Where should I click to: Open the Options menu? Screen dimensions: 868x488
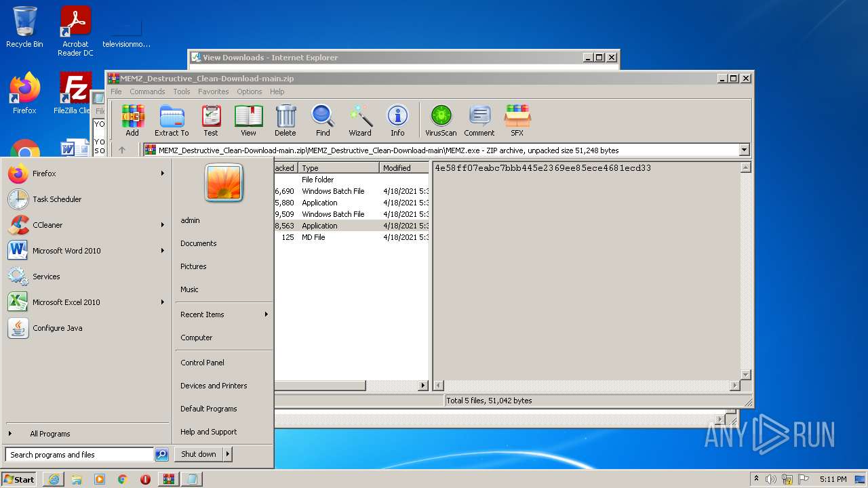click(x=249, y=91)
